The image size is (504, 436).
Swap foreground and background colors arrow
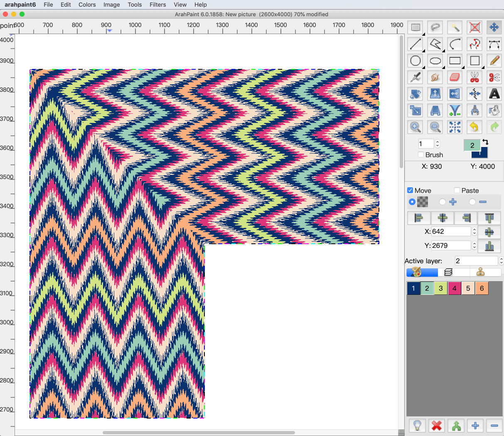(485, 142)
